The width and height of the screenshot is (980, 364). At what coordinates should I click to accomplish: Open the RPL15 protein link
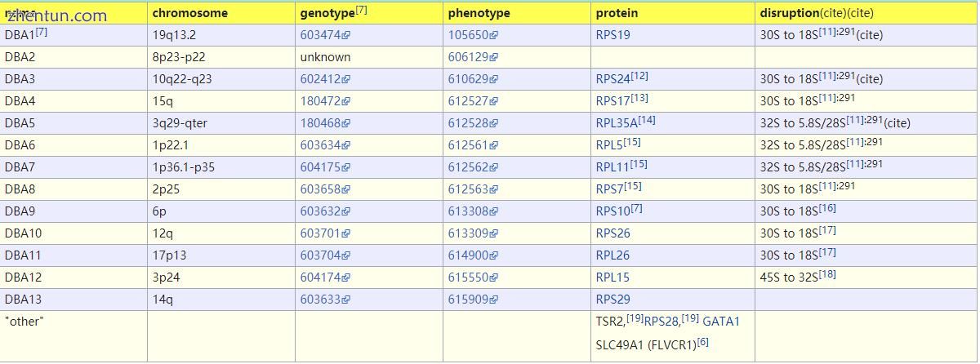coord(612,277)
